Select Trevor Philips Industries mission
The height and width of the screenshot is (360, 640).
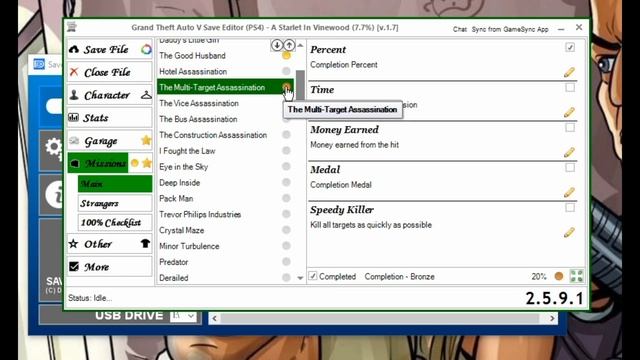click(x=225, y=214)
